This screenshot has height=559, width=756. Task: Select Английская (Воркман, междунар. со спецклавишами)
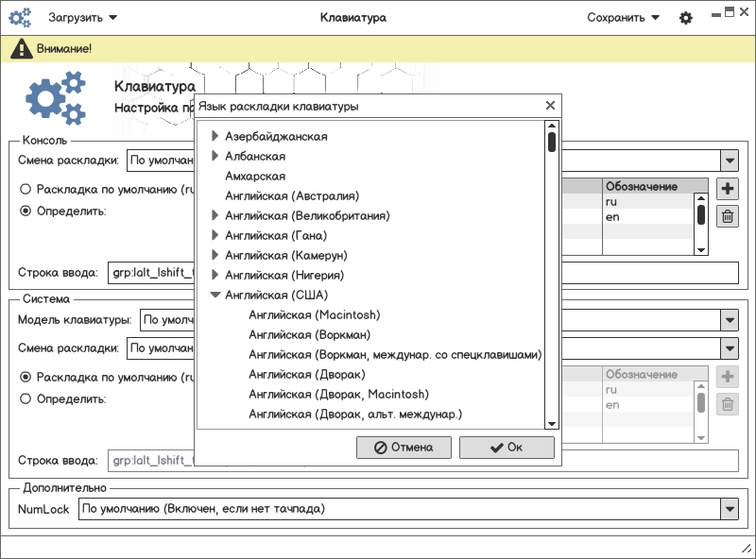[x=395, y=355]
